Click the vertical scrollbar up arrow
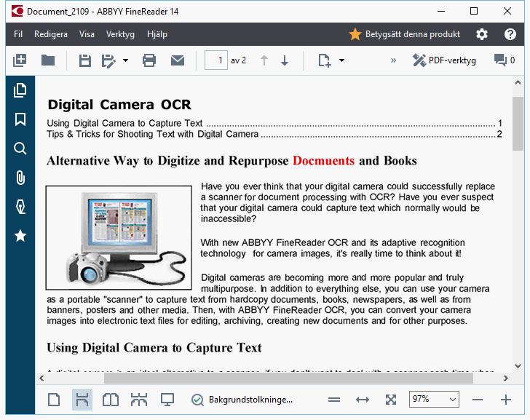530x420 pixels. click(x=518, y=82)
